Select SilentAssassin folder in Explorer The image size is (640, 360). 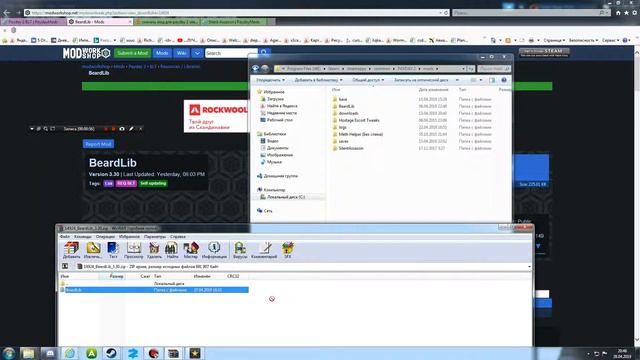(x=351, y=148)
